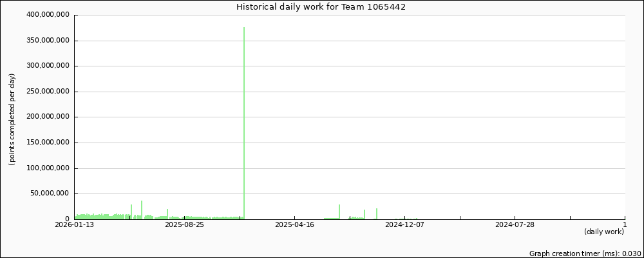Select the 2025-04-16 date label
The width and height of the screenshot is (644, 258).
click(294, 224)
